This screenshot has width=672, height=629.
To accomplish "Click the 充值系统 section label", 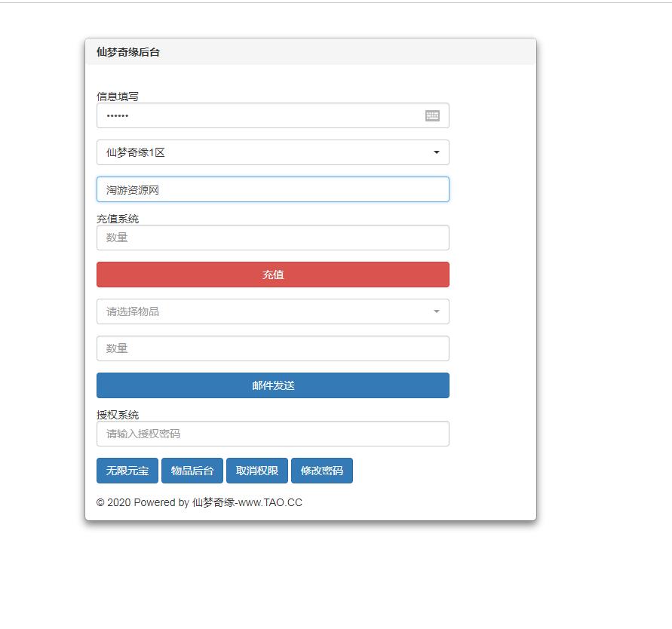I will click(118, 219).
